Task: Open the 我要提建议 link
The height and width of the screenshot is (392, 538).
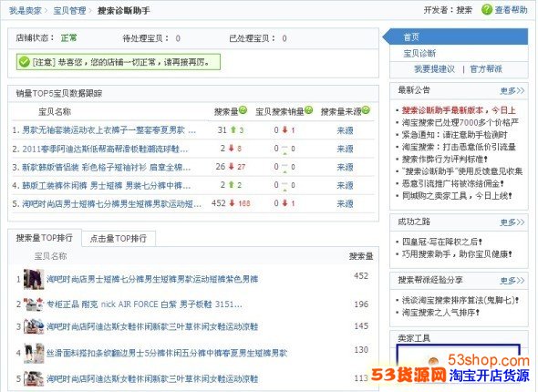Action: pos(434,69)
